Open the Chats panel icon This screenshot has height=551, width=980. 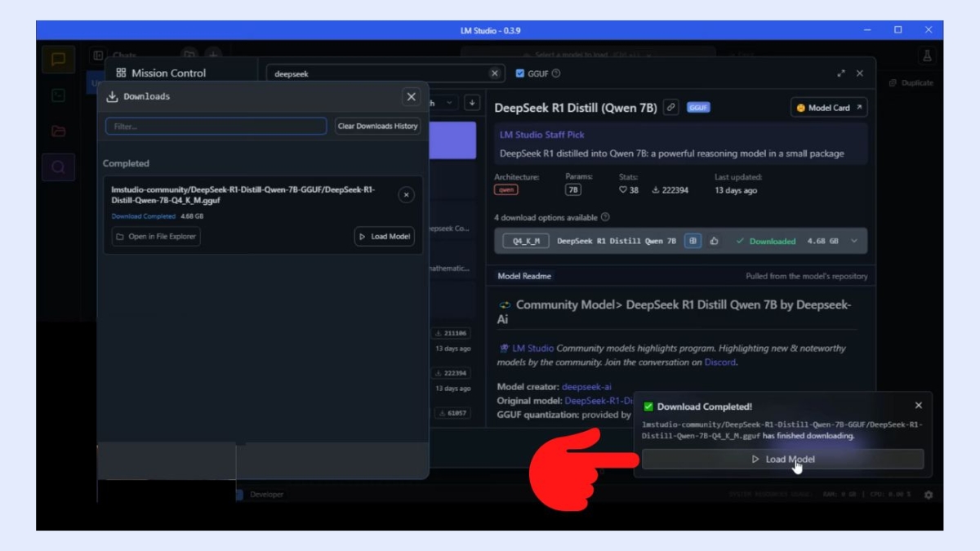58,59
